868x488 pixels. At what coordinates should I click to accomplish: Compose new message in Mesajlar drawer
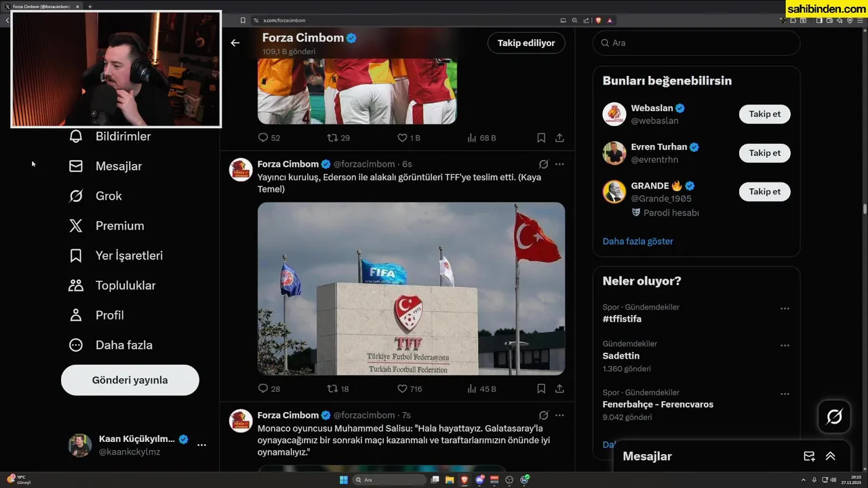[x=809, y=456]
